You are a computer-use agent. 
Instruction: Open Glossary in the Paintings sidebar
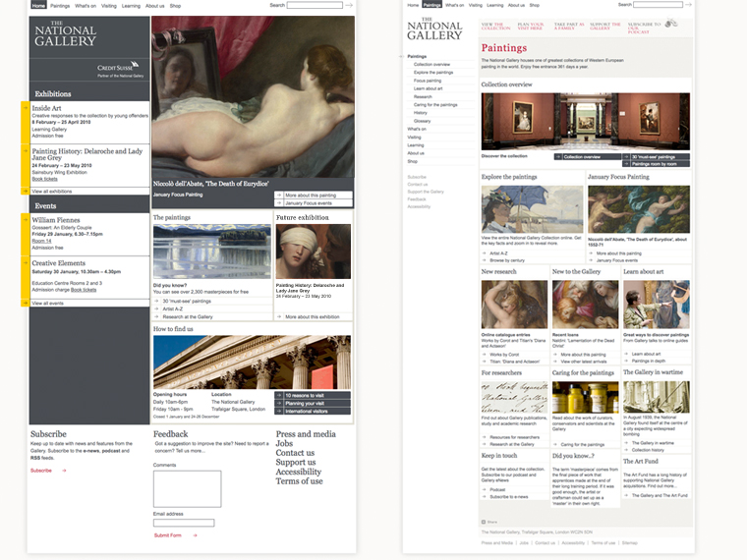click(422, 121)
